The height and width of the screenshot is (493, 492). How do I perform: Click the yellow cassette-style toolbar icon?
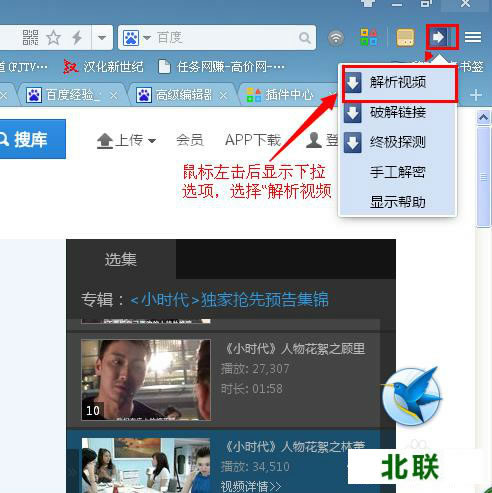[x=405, y=37]
